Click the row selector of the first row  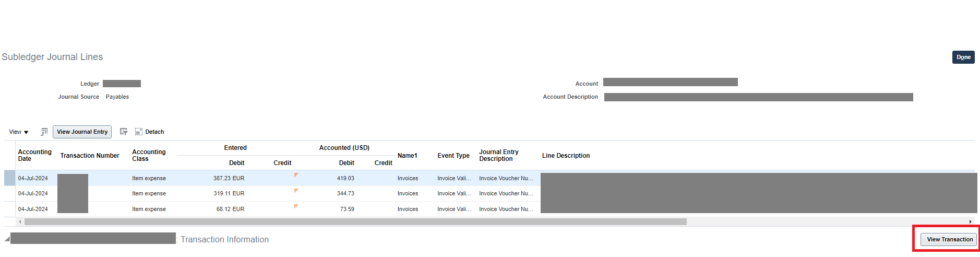coord(9,178)
